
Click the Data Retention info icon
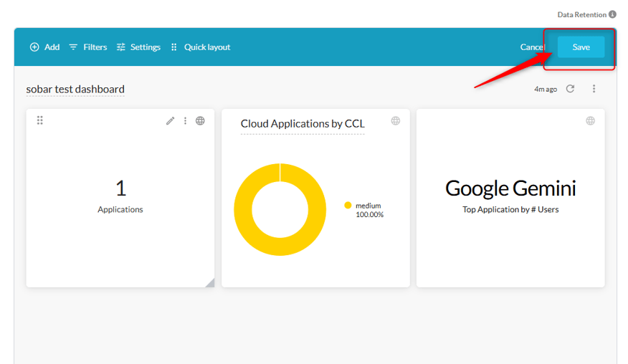tap(612, 14)
